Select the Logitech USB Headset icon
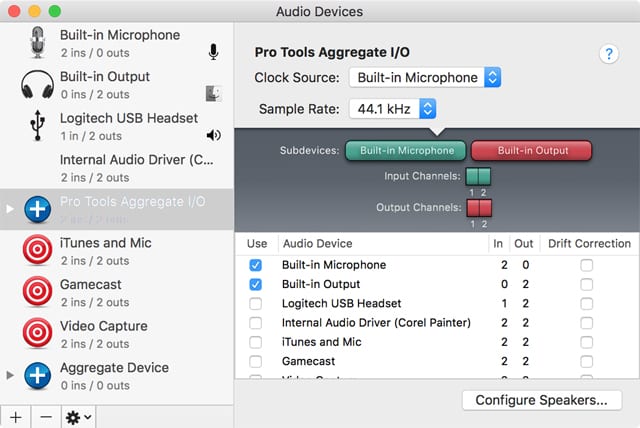This screenshot has height=428, width=640. coord(38,127)
